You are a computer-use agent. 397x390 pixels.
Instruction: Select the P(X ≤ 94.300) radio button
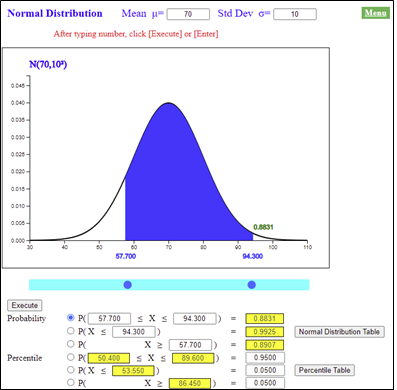(x=71, y=331)
